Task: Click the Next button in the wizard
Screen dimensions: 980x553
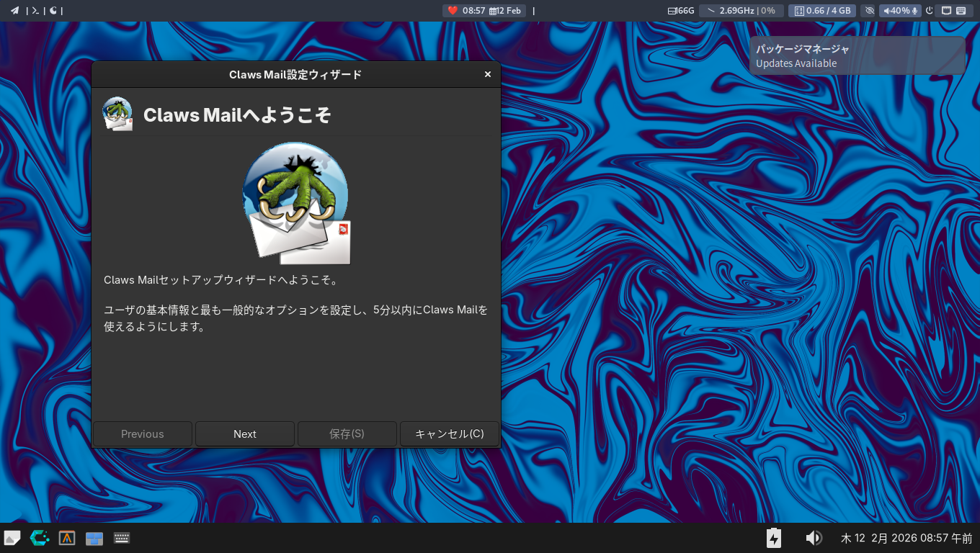Action: 245,434
